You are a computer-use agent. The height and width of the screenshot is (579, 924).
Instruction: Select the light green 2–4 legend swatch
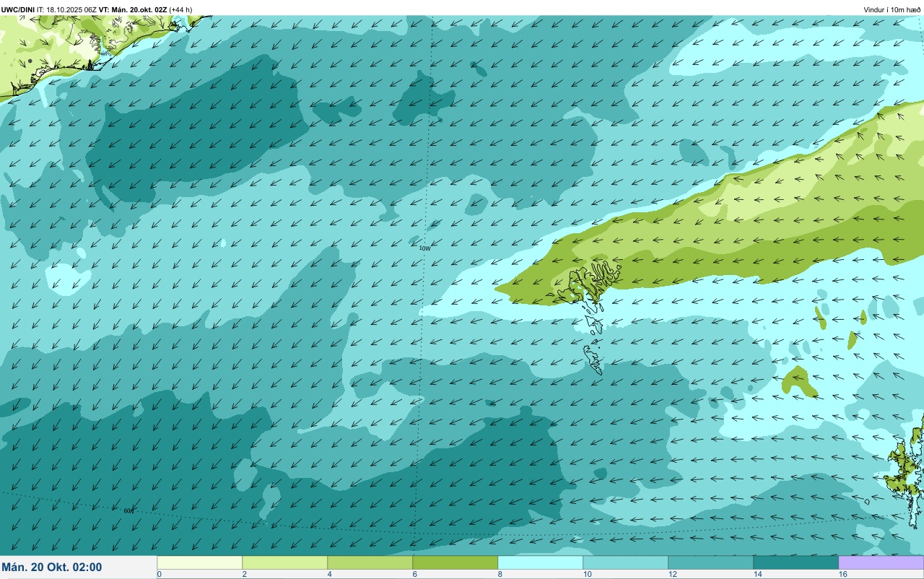[x=285, y=562]
